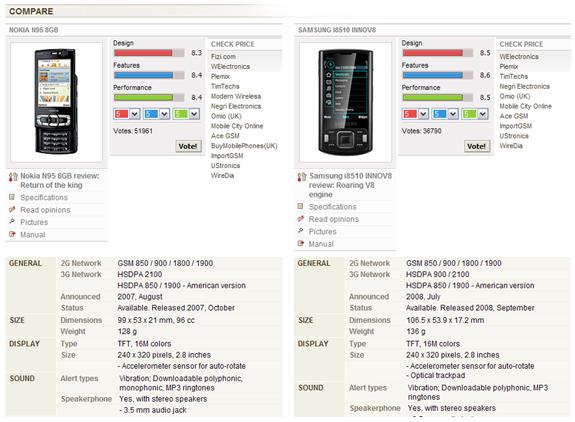Open the Nokia N95 8GB review link
The width and height of the screenshot is (575, 422).
click(x=60, y=180)
